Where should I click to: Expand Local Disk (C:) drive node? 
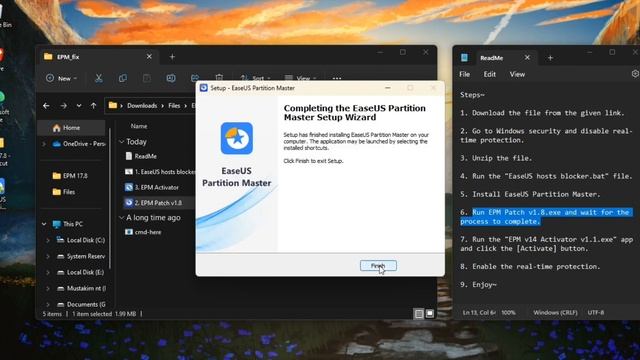point(48,240)
